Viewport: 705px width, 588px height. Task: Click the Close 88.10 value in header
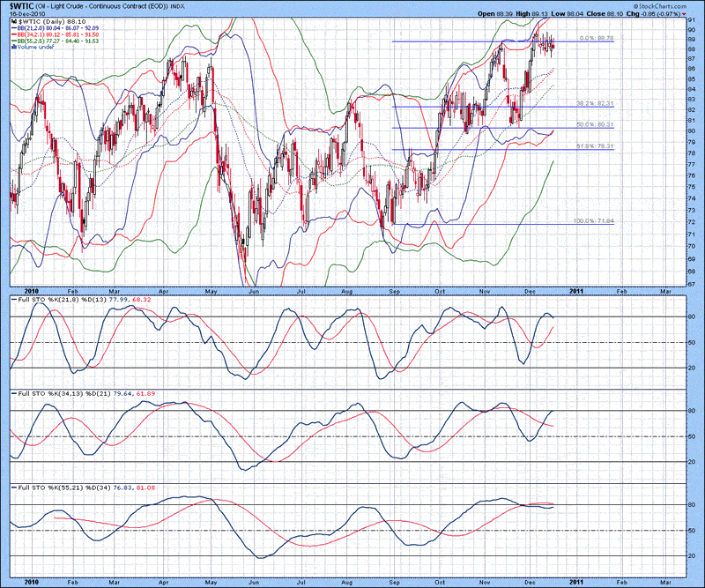[x=610, y=15]
